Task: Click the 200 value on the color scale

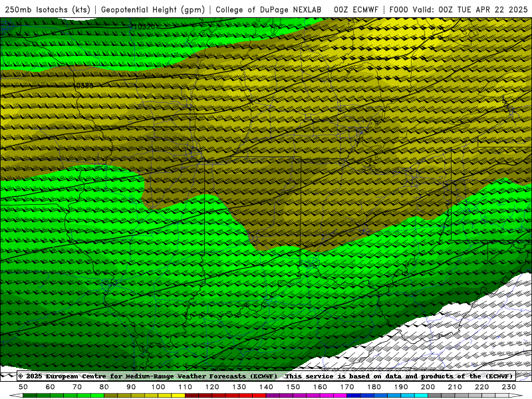Action: pyautogui.click(x=428, y=387)
